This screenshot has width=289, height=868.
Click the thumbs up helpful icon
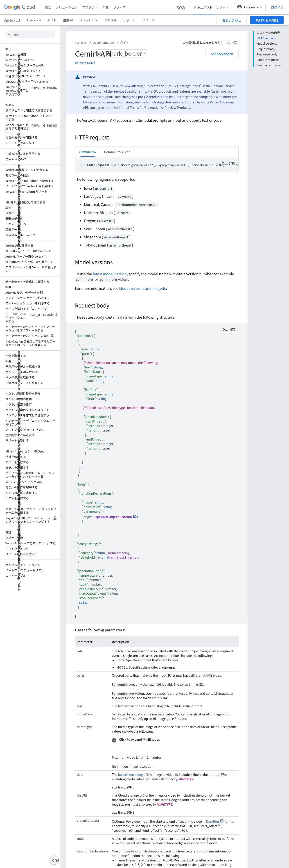coord(228,42)
